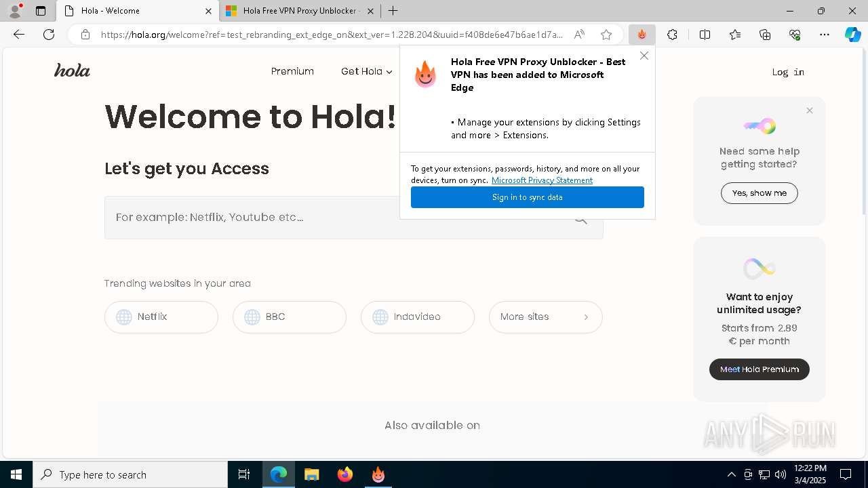Open the Collections panel
This screenshot has height=488, width=868.
[x=765, y=35]
